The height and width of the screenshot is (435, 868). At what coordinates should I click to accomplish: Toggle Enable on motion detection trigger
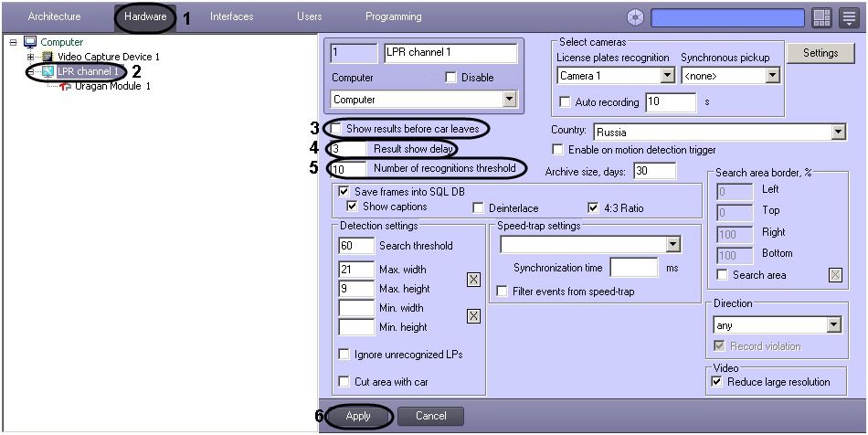point(558,150)
